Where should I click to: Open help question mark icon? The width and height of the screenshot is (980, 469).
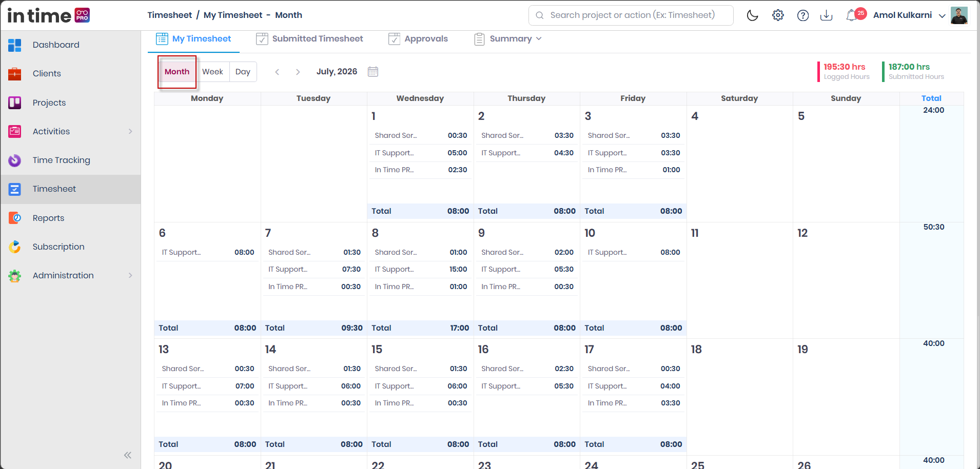coord(803,15)
